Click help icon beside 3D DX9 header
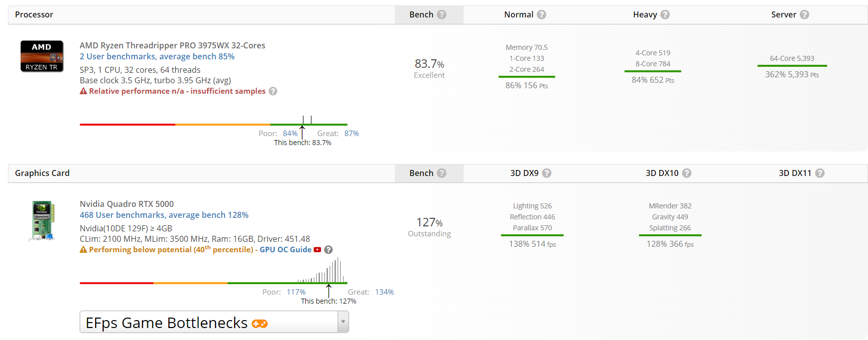Screen dimensions: 868x340 point(547,173)
